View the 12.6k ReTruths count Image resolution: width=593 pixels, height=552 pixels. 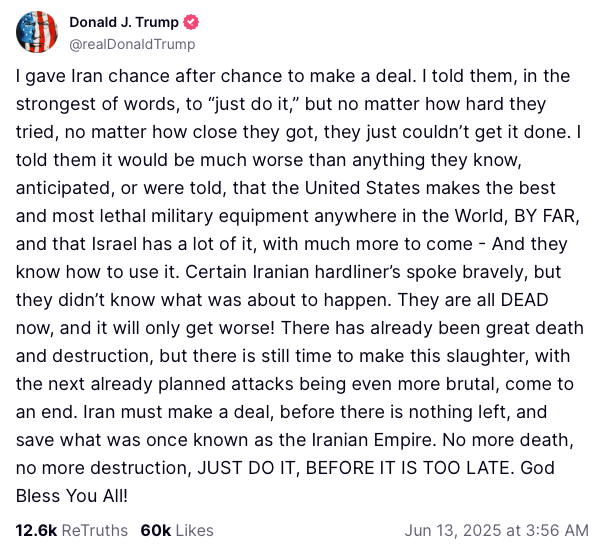(x=36, y=530)
